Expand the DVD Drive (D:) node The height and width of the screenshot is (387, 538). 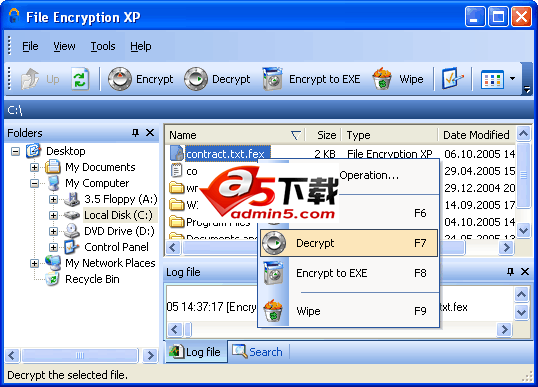[53, 231]
